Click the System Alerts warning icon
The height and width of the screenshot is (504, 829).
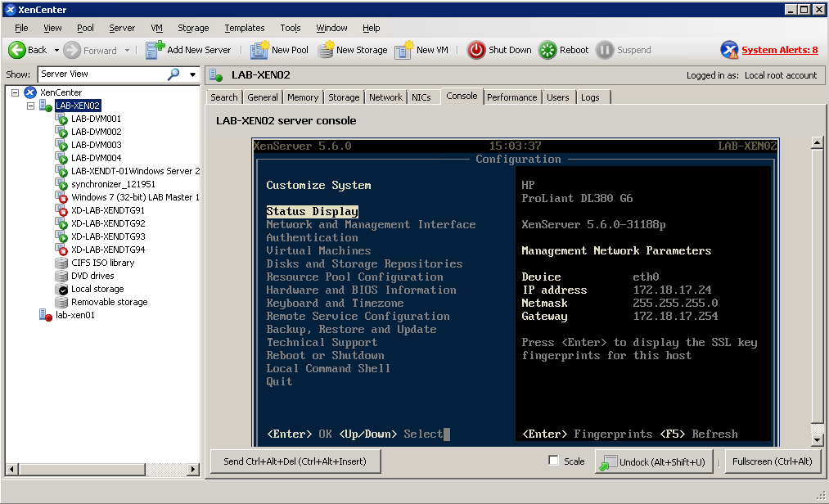(729, 49)
